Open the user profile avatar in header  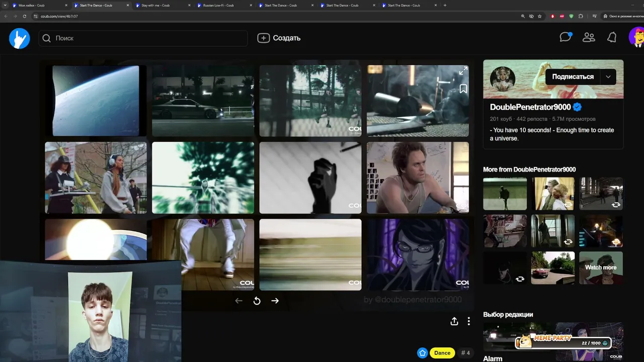(637, 37)
